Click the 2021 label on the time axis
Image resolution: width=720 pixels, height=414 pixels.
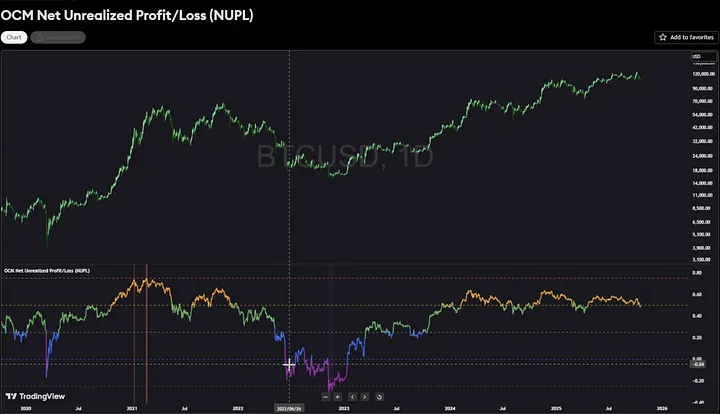tap(132, 408)
